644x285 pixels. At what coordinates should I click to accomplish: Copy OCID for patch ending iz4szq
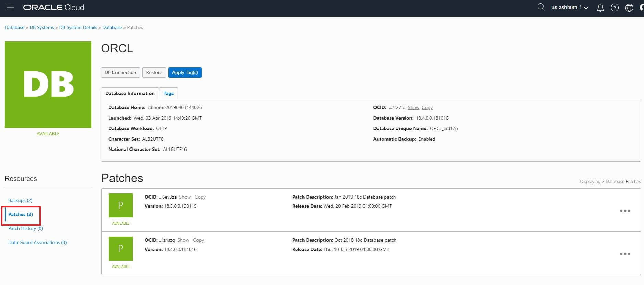(x=199, y=240)
